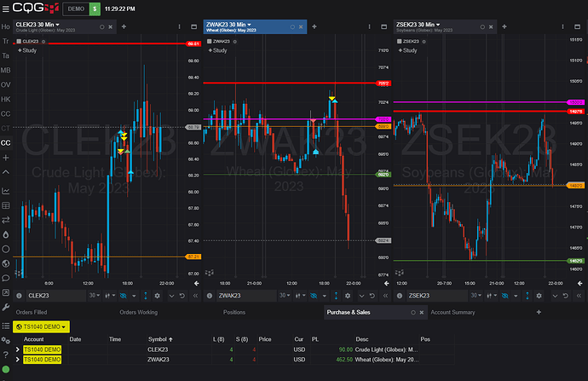Open chart type dropdown in CLEK23 toolbar
Image resolution: width=588 pixels, height=381 pixels.
pyautogui.click(x=110, y=296)
